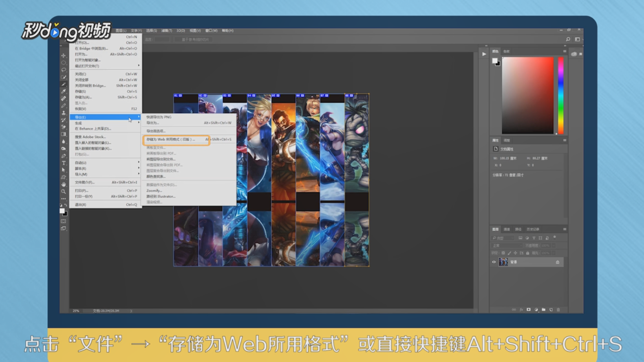Toggle lock transparent pixels button

[503, 253]
